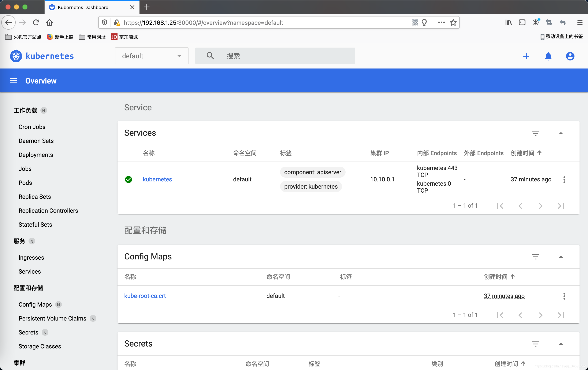Open the Firefox account icon in toolbar
The width and height of the screenshot is (588, 370).
(x=536, y=22)
